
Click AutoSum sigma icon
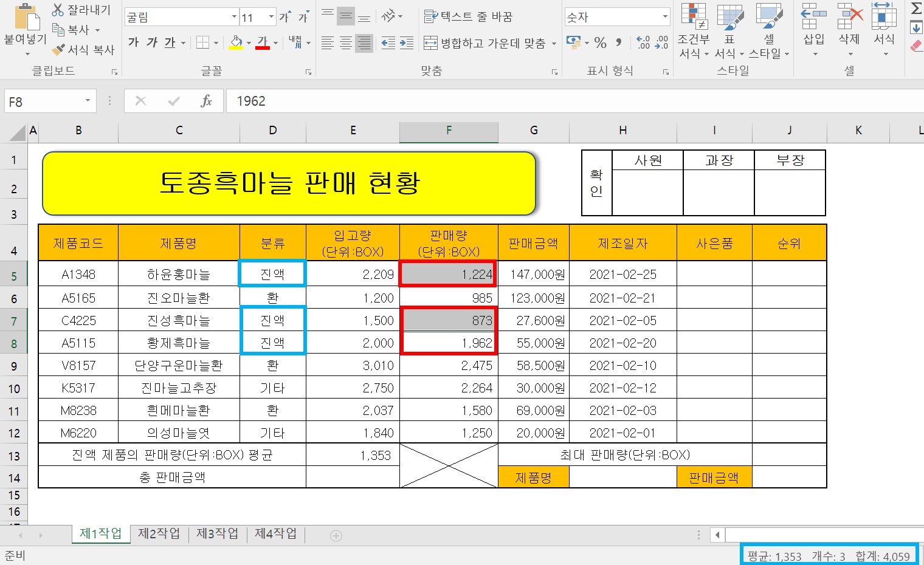point(916,9)
